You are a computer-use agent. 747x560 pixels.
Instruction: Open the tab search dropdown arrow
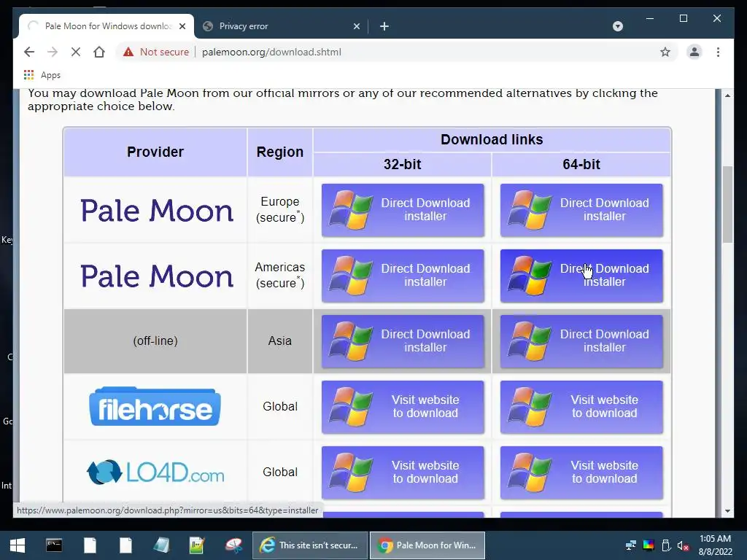tap(618, 26)
